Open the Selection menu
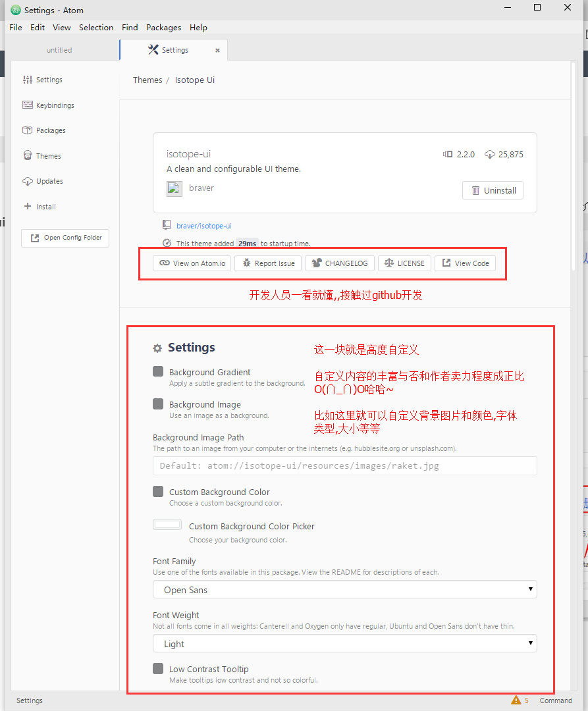The width and height of the screenshot is (588, 711). pos(96,27)
